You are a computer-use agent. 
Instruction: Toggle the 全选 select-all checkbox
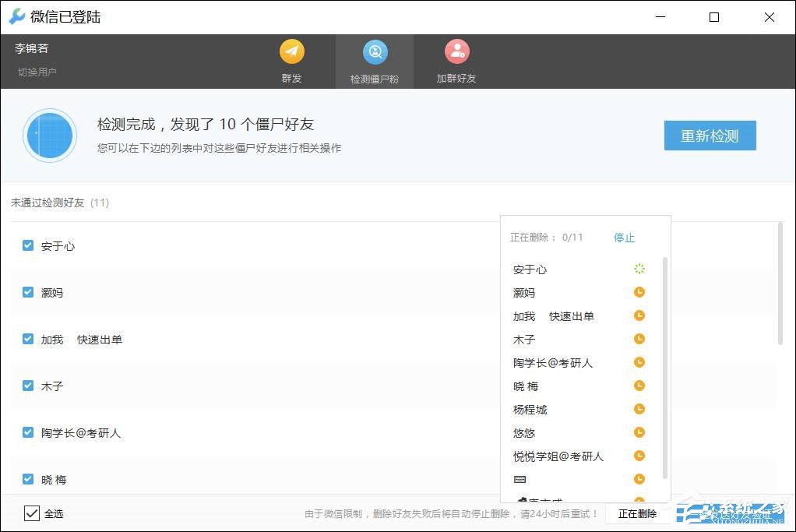click(x=32, y=513)
